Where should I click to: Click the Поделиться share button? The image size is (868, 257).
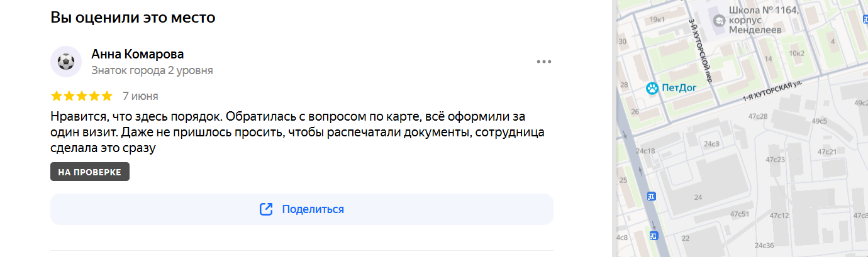(302, 209)
